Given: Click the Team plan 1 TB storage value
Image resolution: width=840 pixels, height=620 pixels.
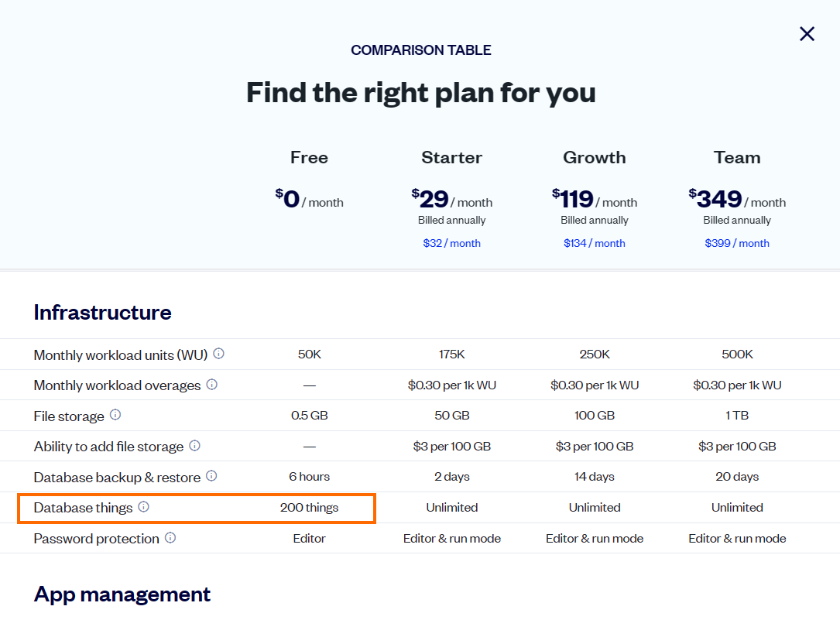Looking at the screenshot, I should [x=736, y=416].
